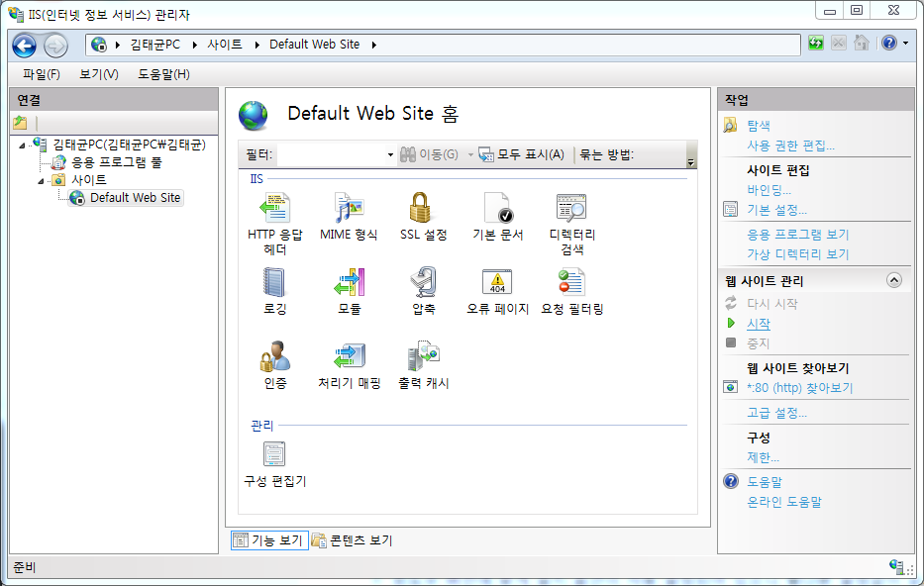Viewport: 924px width, 586px height.
Task: Expand breadcrumb arrow after 김태균PC
Action: 194,45
